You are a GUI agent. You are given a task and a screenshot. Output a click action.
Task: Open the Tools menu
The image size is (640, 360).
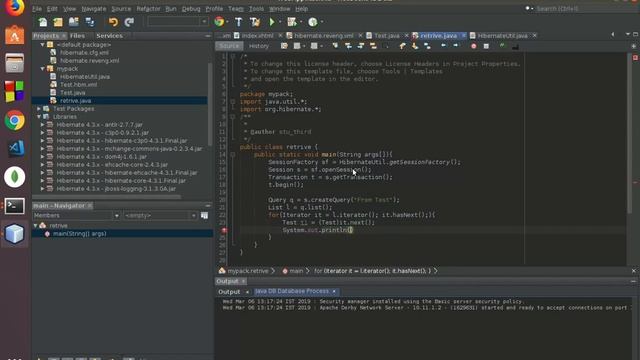click(256, 9)
